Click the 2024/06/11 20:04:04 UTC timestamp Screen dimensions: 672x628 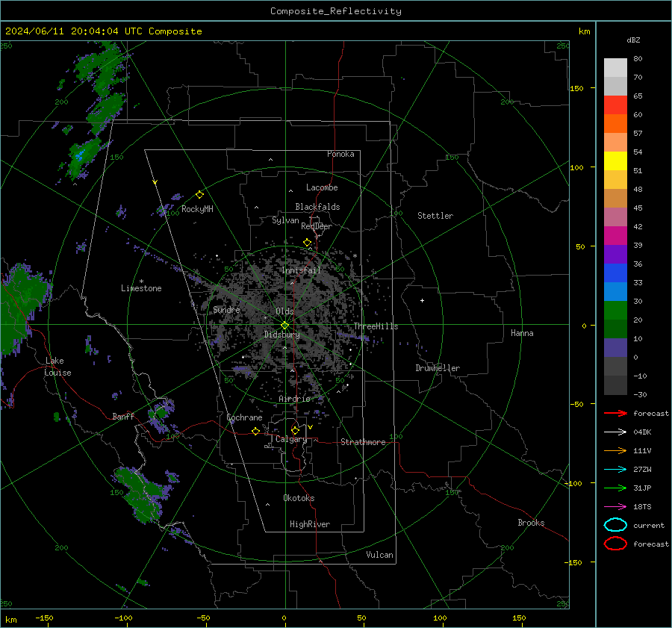74,31
